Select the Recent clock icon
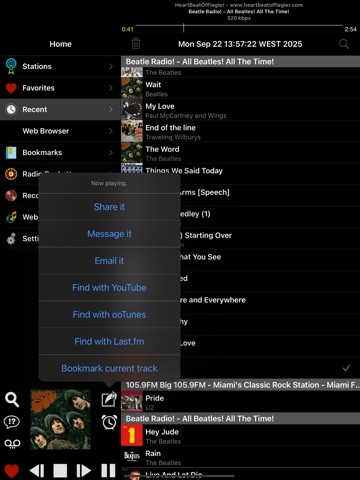Image resolution: width=360 pixels, height=480 pixels. [11, 109]
